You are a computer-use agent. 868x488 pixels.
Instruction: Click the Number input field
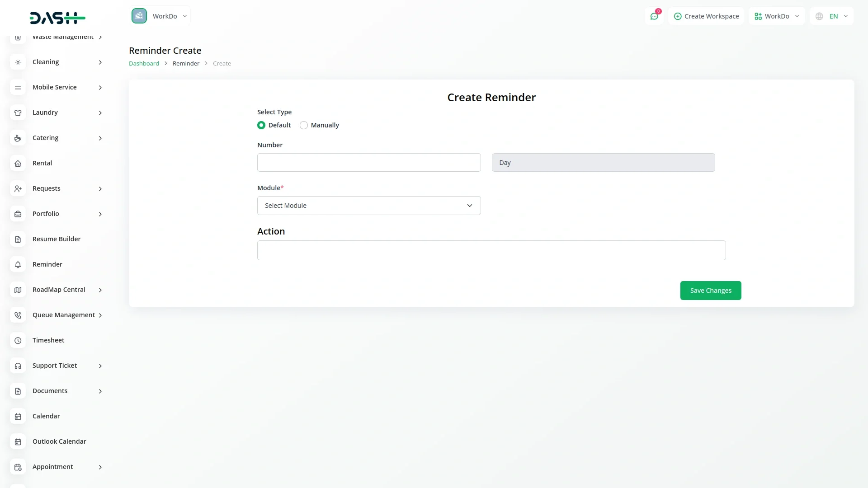coord(368,163)
